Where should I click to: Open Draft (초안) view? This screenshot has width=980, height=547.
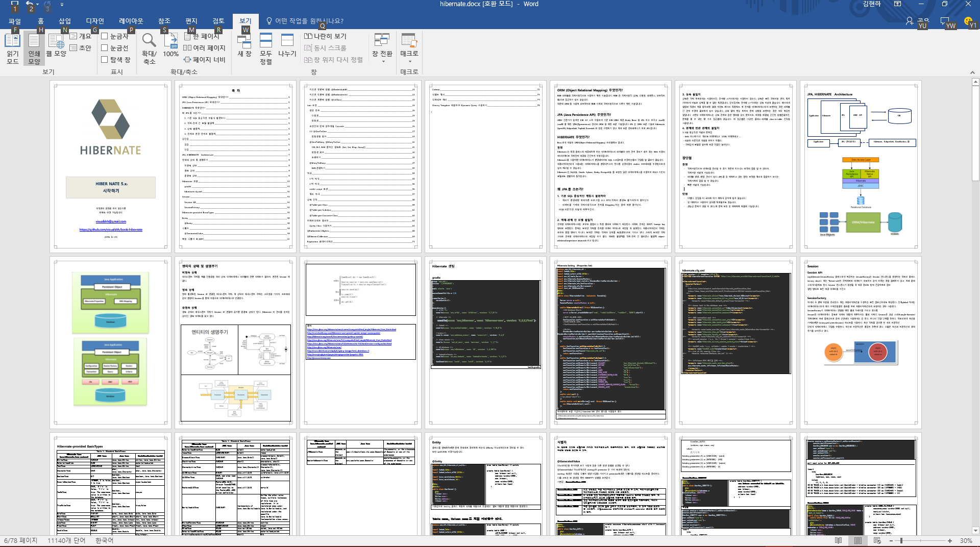coord(80,48)
